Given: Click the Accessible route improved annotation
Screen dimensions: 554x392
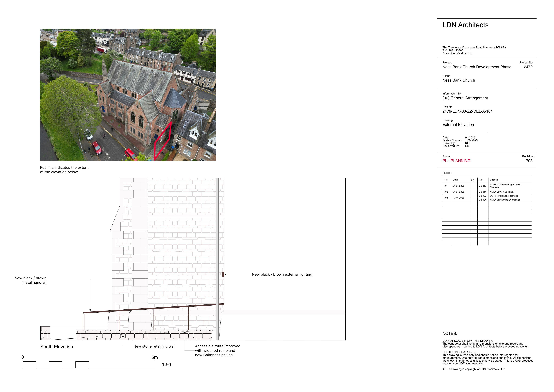Looking at the screenshot, I should click(217, 350).
